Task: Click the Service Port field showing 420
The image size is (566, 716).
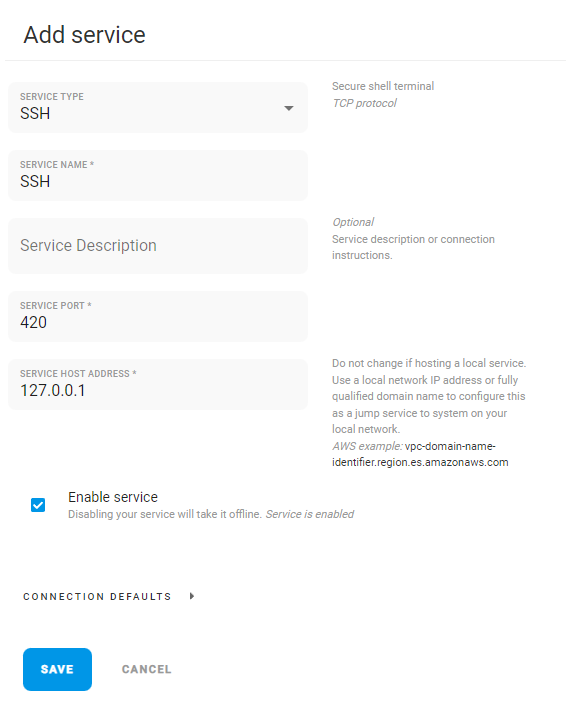Action: coord(158,316)
